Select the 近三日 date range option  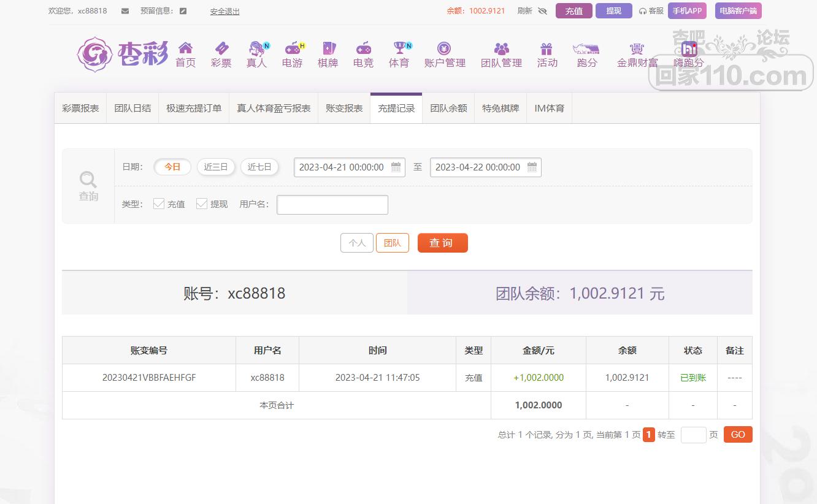[216, 167]
